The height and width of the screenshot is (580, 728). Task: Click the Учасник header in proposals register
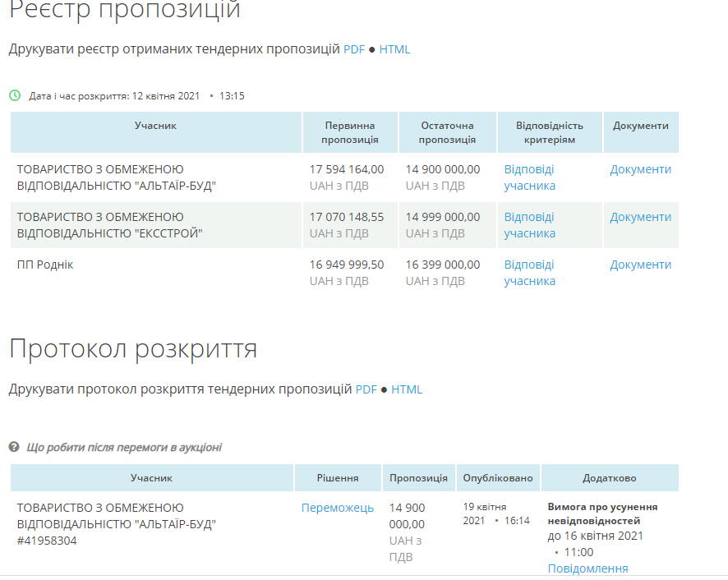[155, 126]
